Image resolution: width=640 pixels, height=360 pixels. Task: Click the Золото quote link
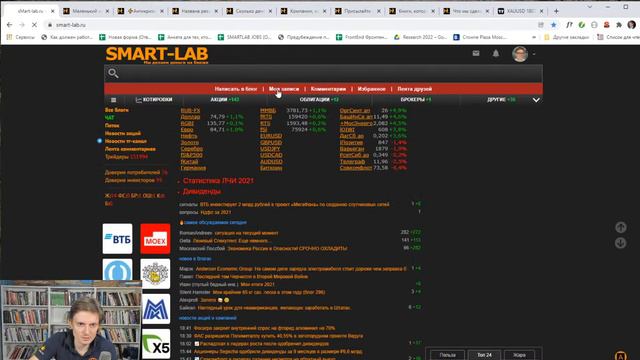tap(190, 142)
